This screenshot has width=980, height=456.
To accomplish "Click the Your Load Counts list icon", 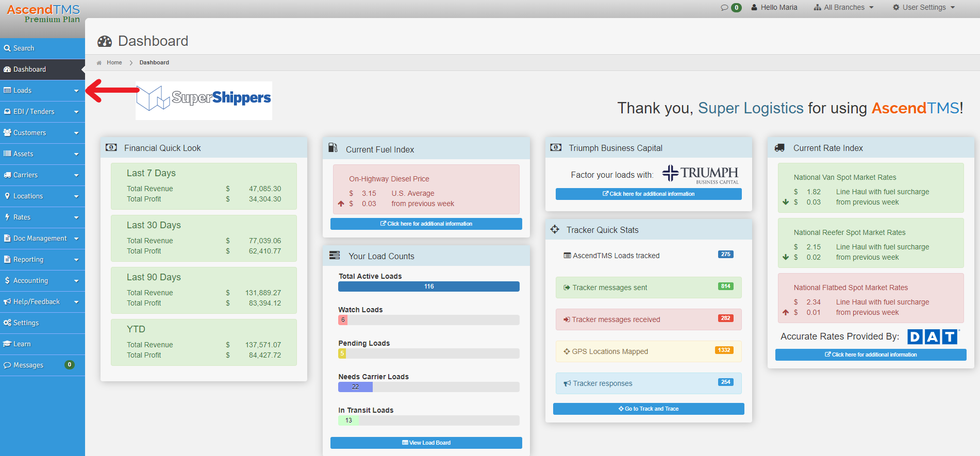I will click(335, 255).
